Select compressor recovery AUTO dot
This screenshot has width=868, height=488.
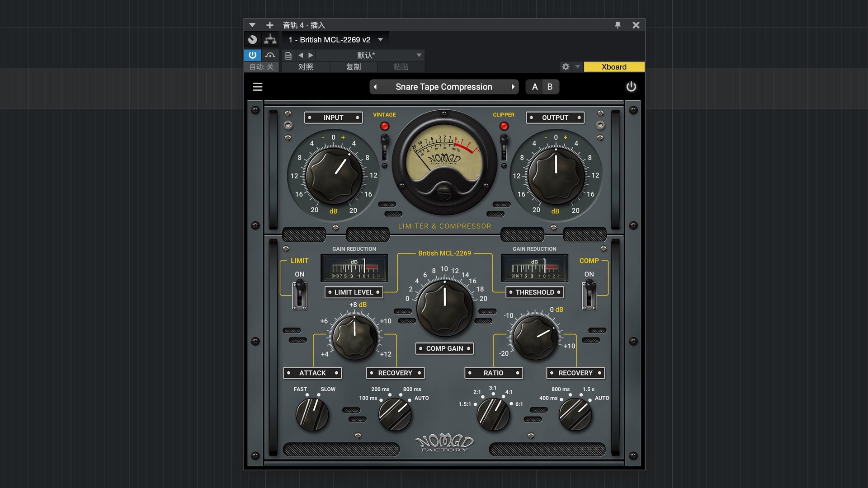(590, 400)
